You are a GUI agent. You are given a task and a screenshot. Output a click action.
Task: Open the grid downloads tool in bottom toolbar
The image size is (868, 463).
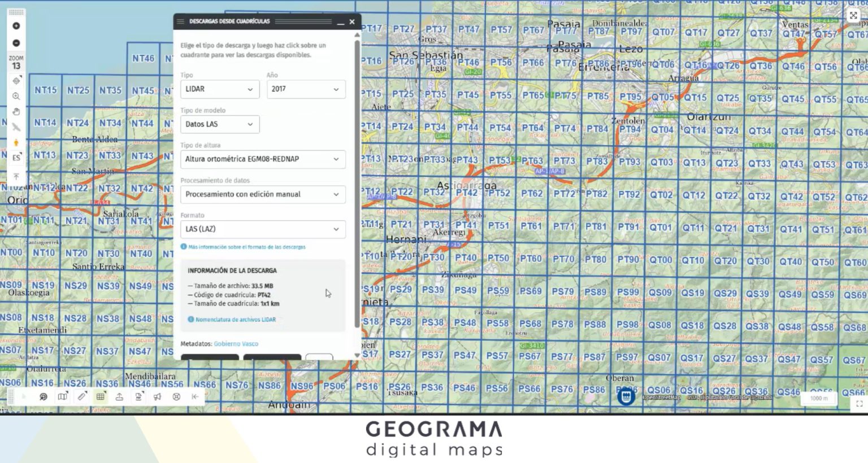pos(101,396)
